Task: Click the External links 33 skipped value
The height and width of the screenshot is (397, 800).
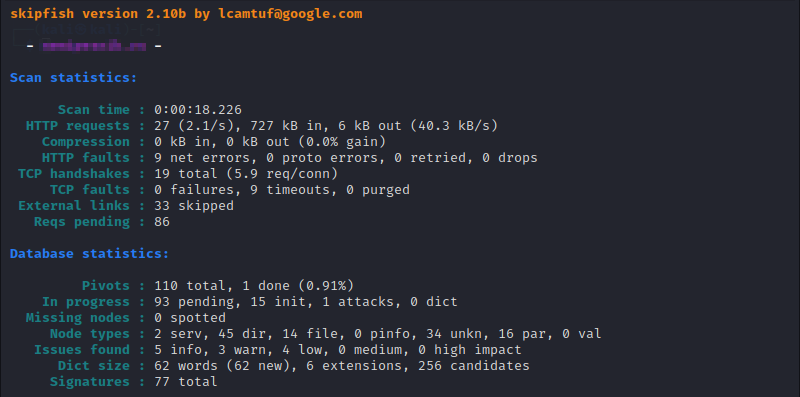Action: coord(194,206)
